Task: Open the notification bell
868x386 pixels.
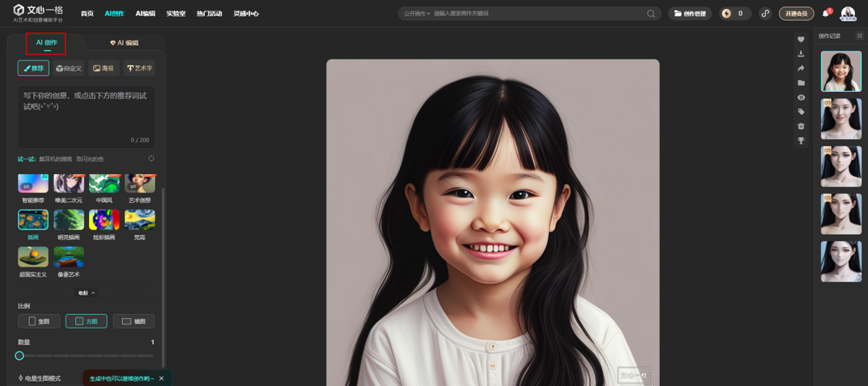Action: pos(826,13)
